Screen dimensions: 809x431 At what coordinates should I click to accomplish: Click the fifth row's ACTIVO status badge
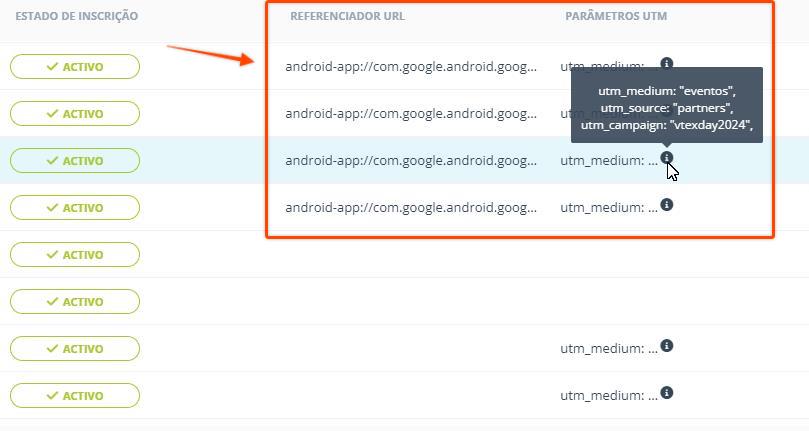75,255
